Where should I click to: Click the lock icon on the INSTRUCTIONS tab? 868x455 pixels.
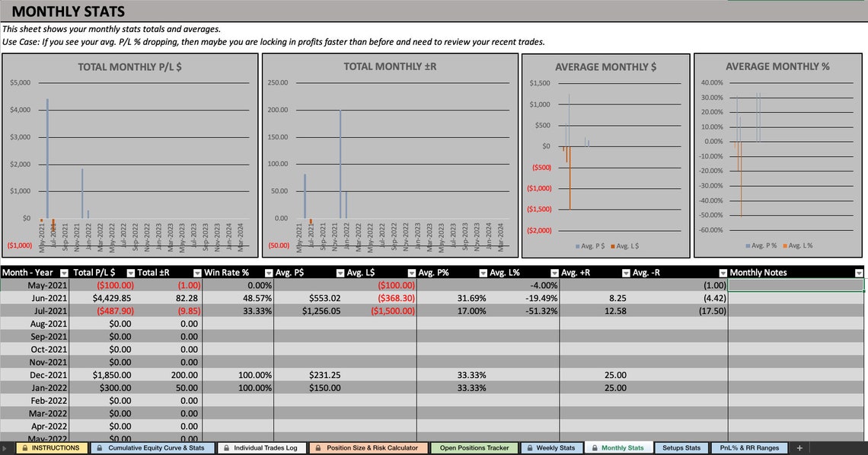pos(24,447)
